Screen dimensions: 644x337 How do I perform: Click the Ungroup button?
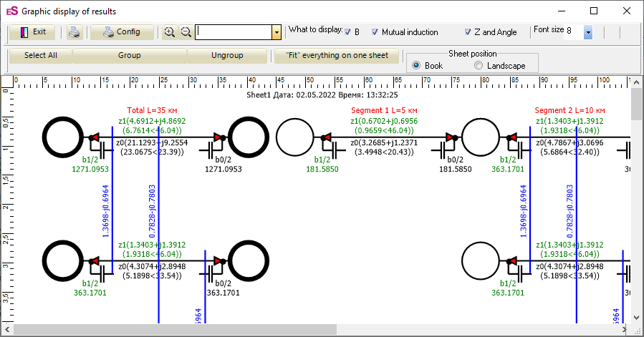(227, 55)
